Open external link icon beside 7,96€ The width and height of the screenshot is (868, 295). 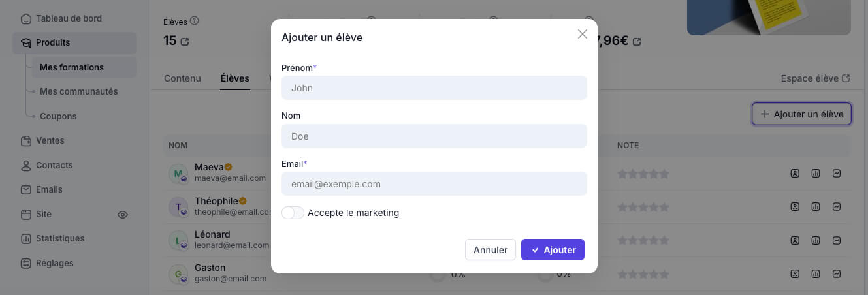[x=637, y=42]
